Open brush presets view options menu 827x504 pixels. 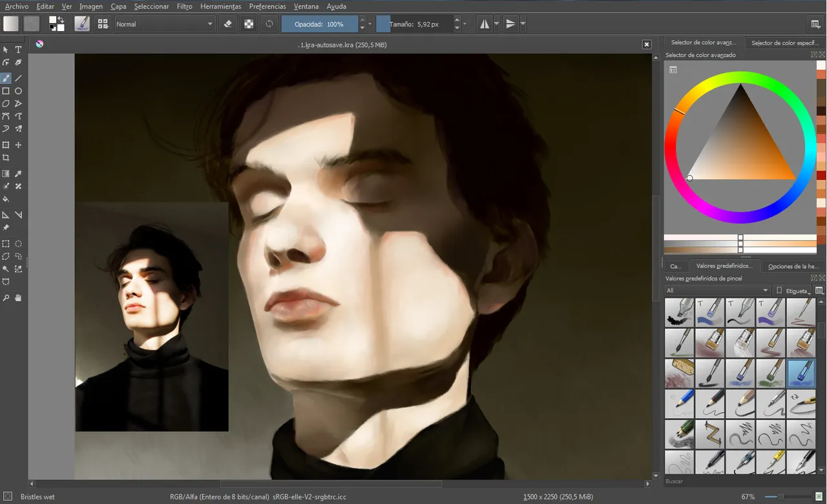820,291
